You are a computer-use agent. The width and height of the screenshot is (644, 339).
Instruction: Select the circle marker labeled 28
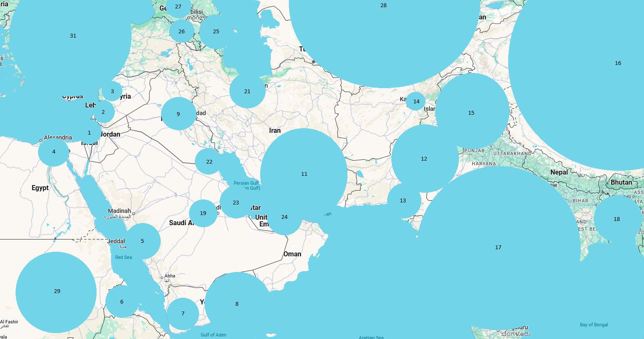pyautogui.click(x=383, y=5)
